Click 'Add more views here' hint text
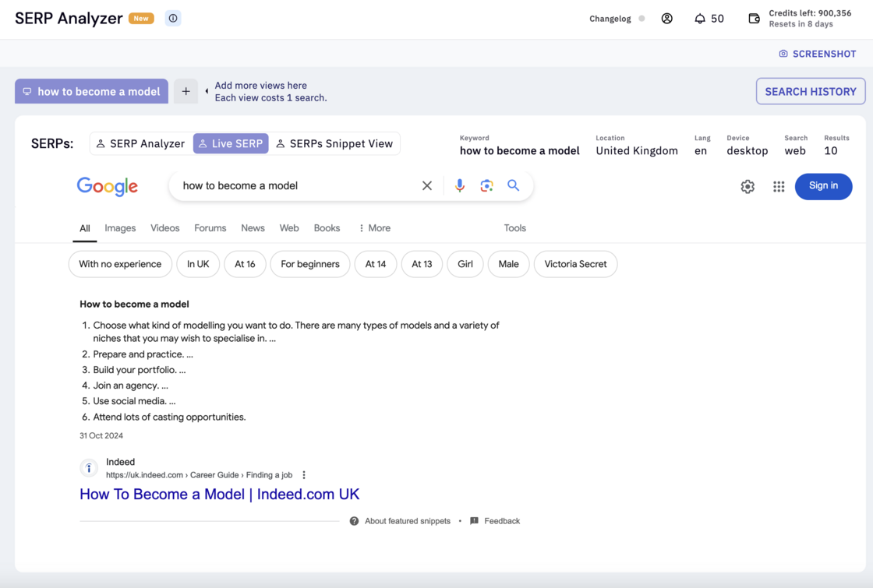Viewport: 873px width, 588px height. (260, 86)
